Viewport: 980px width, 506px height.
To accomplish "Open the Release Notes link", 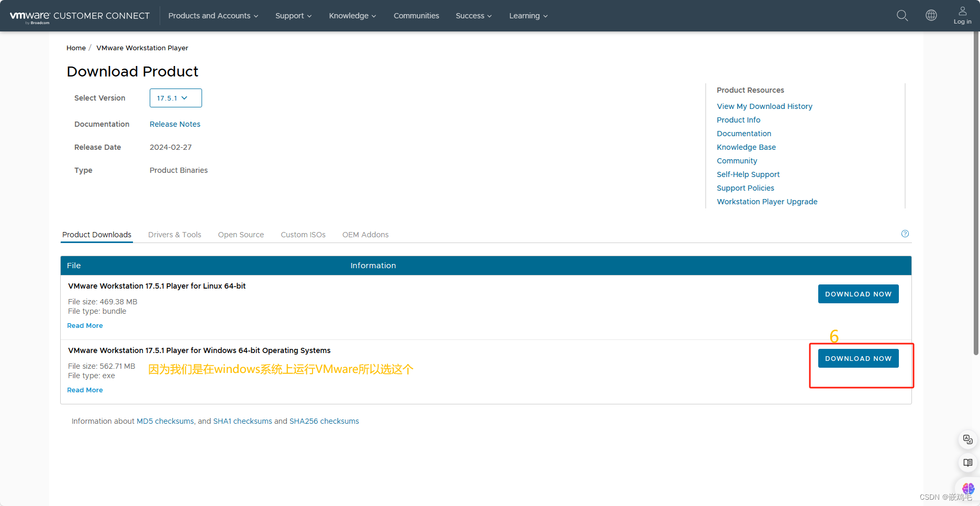I will click(x=175, y=124).
